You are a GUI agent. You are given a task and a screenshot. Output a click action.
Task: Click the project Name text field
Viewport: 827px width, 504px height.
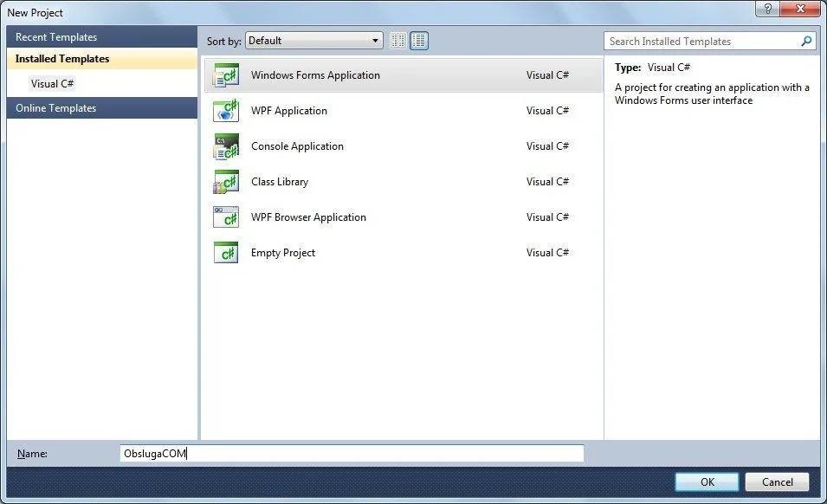pyautogui.click(x=352, y=454)
